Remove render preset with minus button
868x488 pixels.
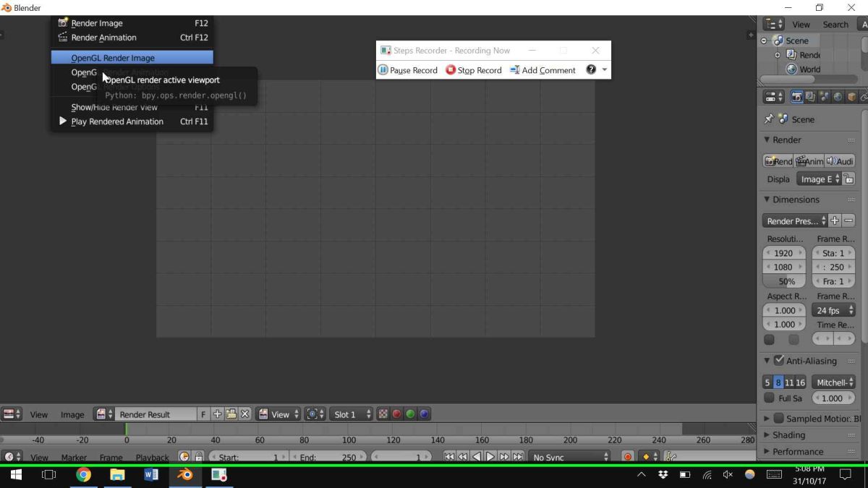(848, 221)
